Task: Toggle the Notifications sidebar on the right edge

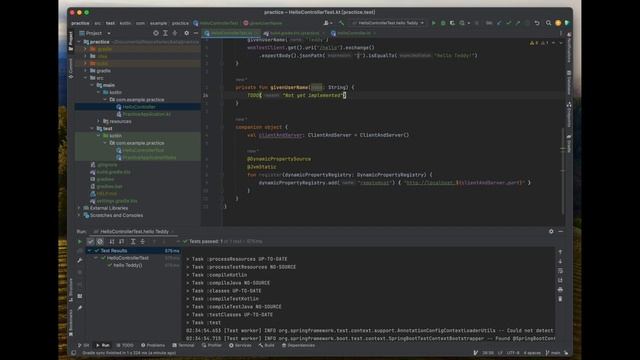Action: 569,48
